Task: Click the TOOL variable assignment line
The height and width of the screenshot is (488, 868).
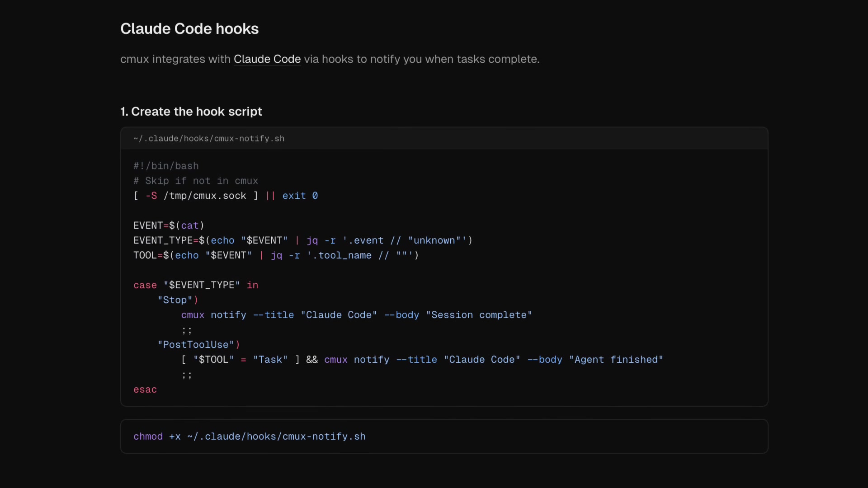Action: point(275,255)
